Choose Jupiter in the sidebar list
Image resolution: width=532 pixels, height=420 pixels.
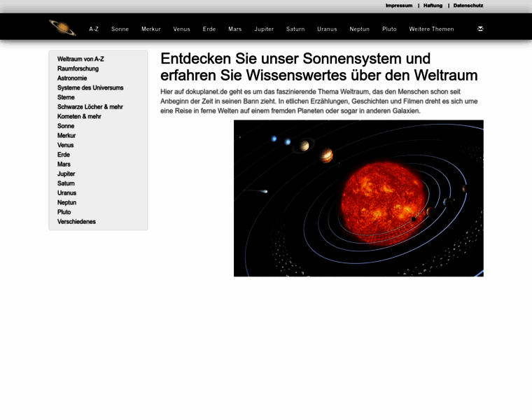[x=66, y=174]
